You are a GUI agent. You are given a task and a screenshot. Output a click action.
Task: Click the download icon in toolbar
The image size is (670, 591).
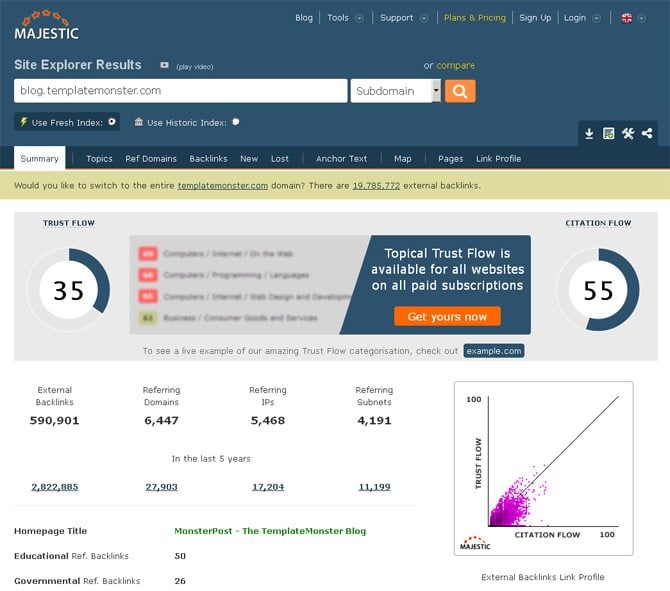click(589, 134)
